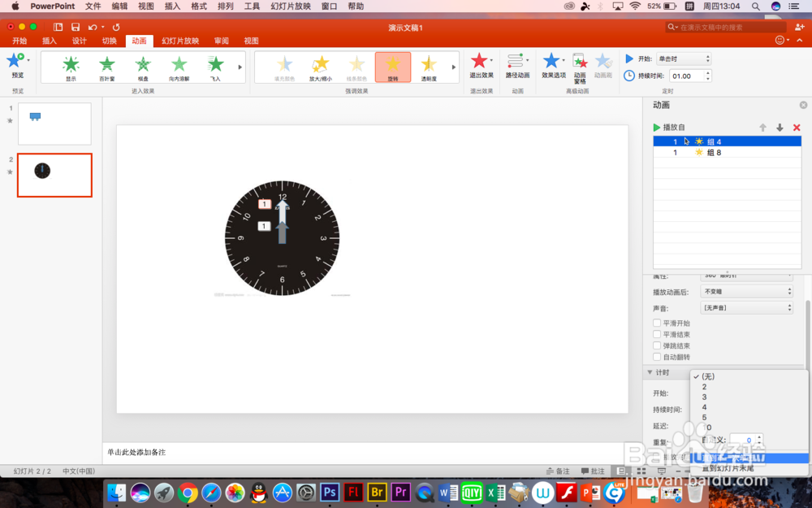This screenshot has width=812, height=508.
Task: Choose repeat value 2 in the list
Action: pos(749,387)
